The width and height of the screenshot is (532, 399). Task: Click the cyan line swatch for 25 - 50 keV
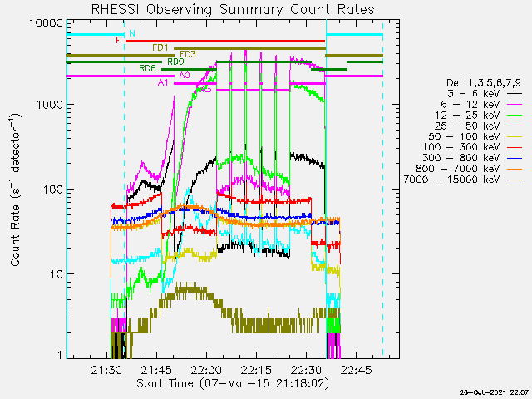click(515, 126)
